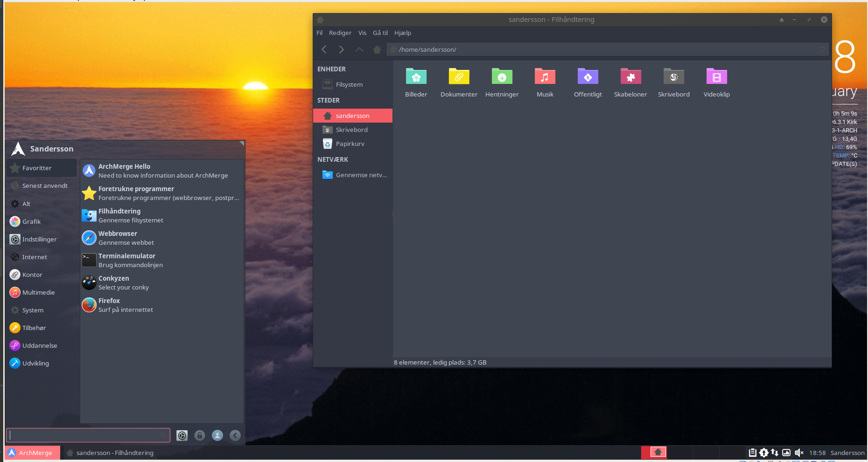Select the Kontor category
This screenshot has width=868, height=462.
42,275
